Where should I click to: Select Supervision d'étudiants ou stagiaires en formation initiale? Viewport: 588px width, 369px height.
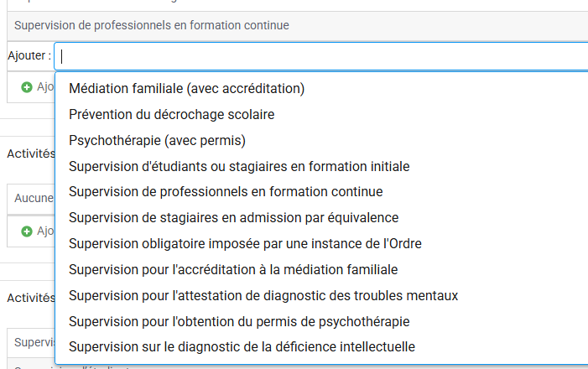point(239,166)
